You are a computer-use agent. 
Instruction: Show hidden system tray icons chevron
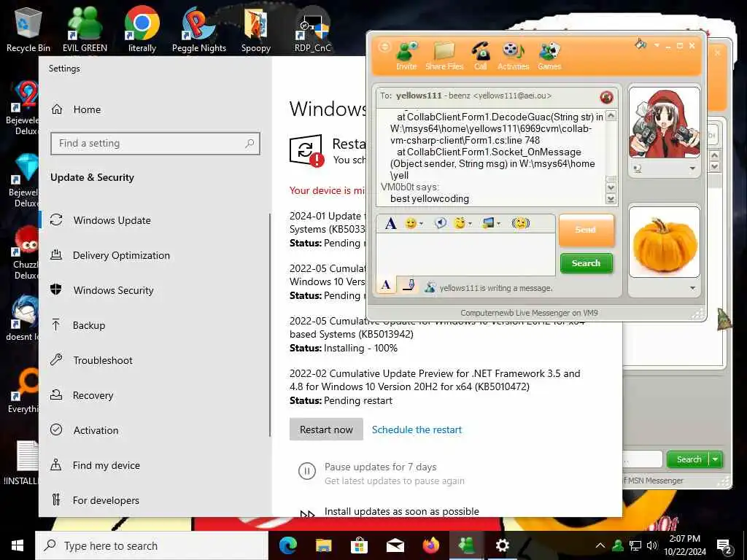click(600, 545)
